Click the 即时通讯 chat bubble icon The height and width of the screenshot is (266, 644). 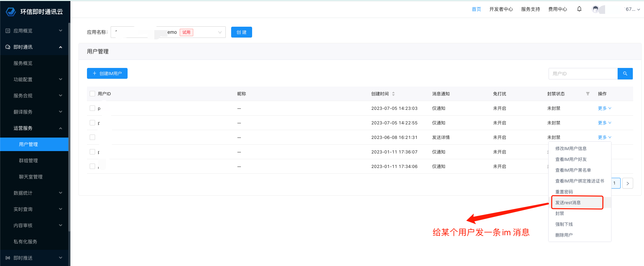point(8,47)
